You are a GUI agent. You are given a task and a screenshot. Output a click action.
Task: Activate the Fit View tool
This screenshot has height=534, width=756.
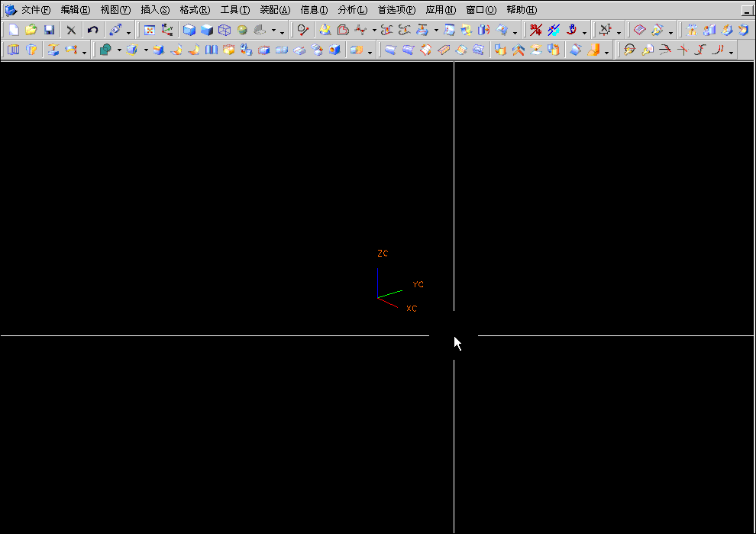click(x=149, y=30)
